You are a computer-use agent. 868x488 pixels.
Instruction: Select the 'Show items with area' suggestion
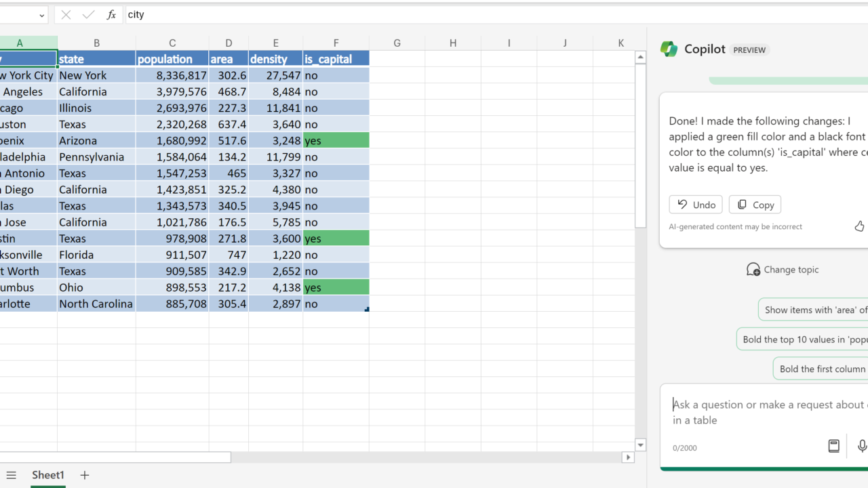point(815,310)
